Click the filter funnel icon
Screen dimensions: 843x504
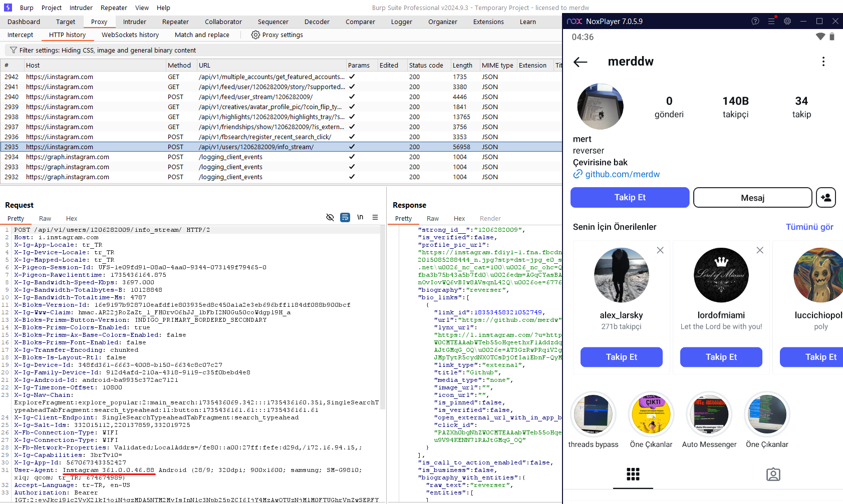(x=14, y=50)
